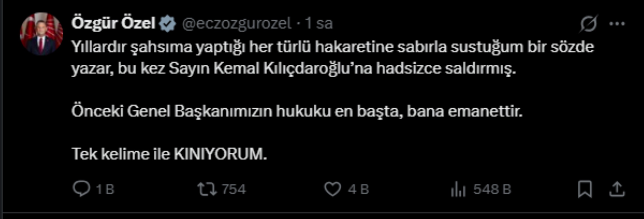Click the blue verified badge
The image size is (644, 219).
coord(168,24)
